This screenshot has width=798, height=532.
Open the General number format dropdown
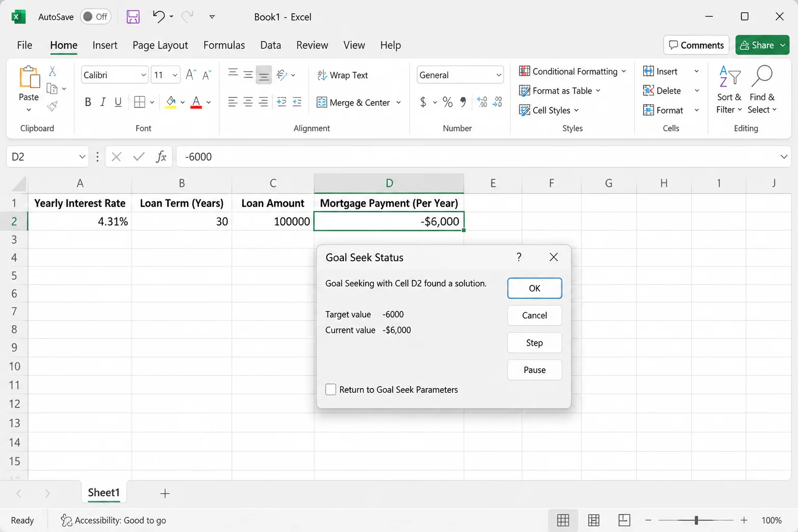[499, 75]
